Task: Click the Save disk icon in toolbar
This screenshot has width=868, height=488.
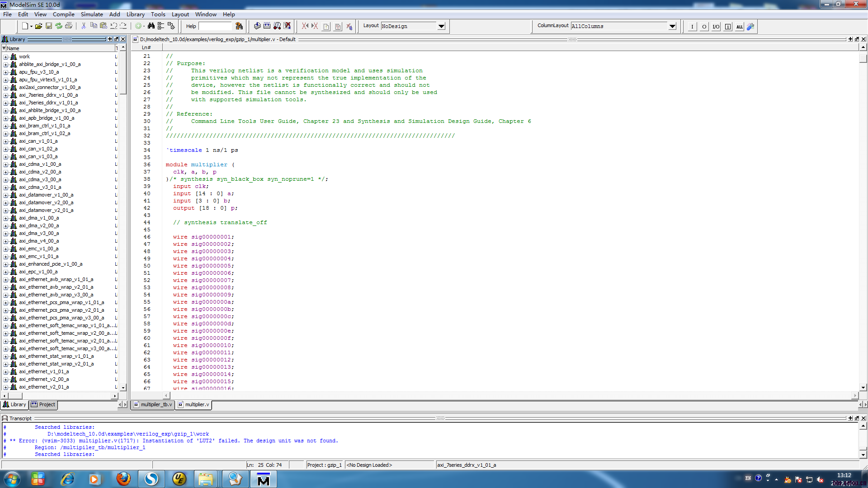Action: pyautogui.click(x=49, y=26)
